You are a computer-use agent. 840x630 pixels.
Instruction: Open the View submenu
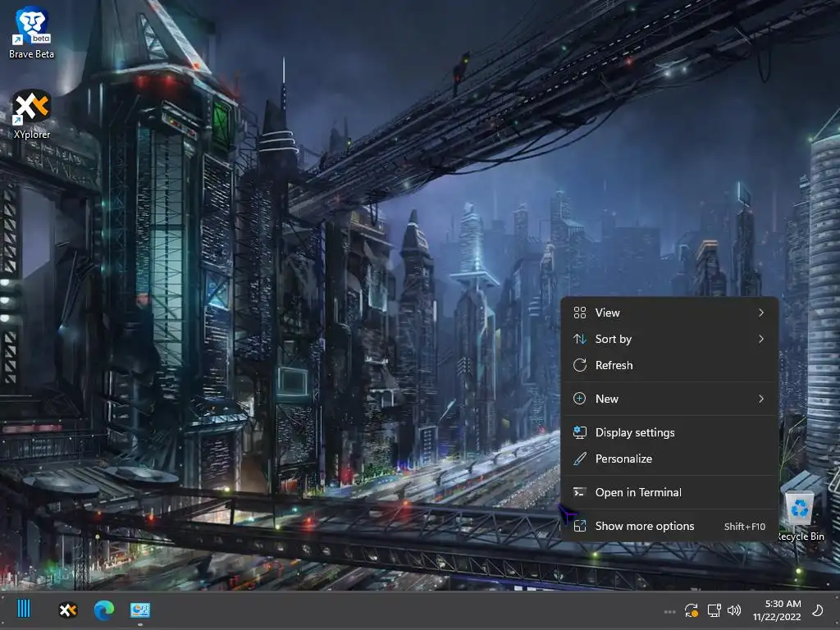click(x=669, y=313)
